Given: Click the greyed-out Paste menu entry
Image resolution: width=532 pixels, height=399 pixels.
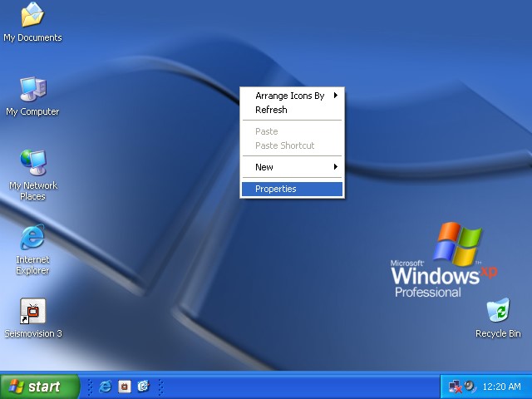Looking at the screenshot, I should [267, 131].
